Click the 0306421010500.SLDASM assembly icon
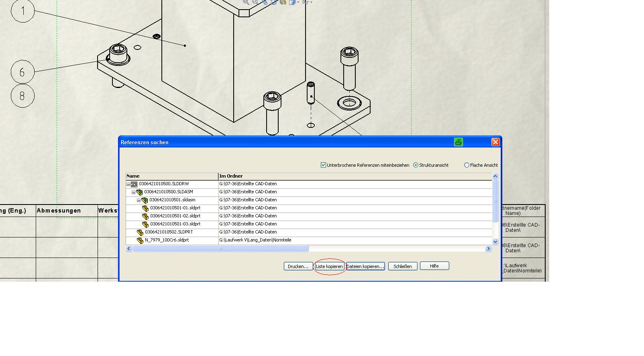This screenshot has height=356, width=644. pos(140,192)
